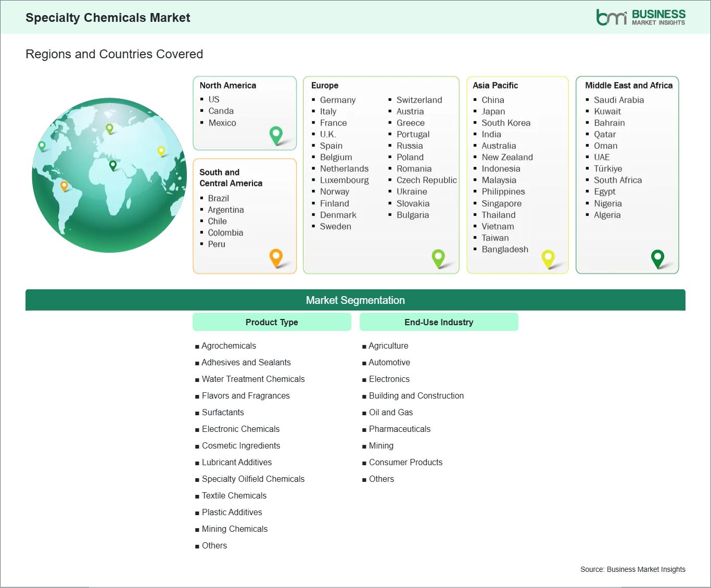Screen dimensions: 711x588
Task: Click the Market Segmentation banner
Action: [355, 300]
